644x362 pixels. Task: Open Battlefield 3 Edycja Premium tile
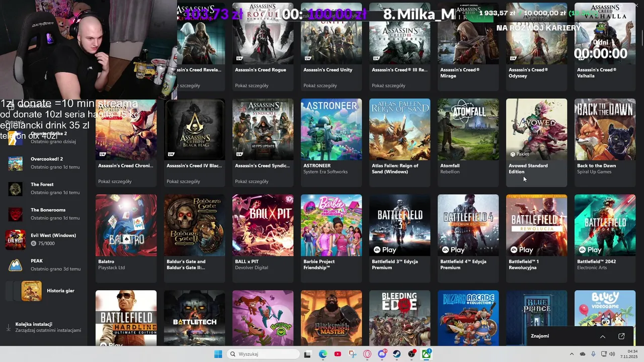[x=399, y=239]
